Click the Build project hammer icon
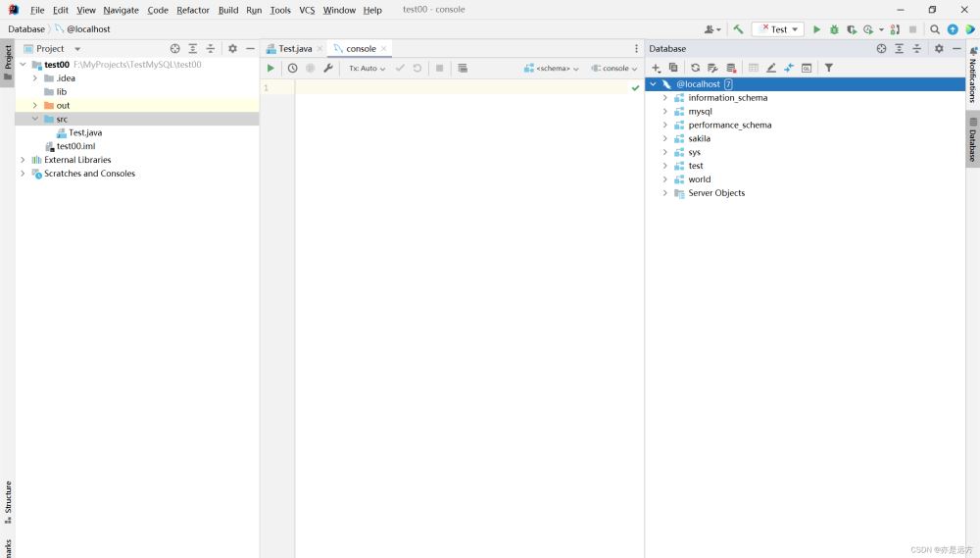 [738, 29]
